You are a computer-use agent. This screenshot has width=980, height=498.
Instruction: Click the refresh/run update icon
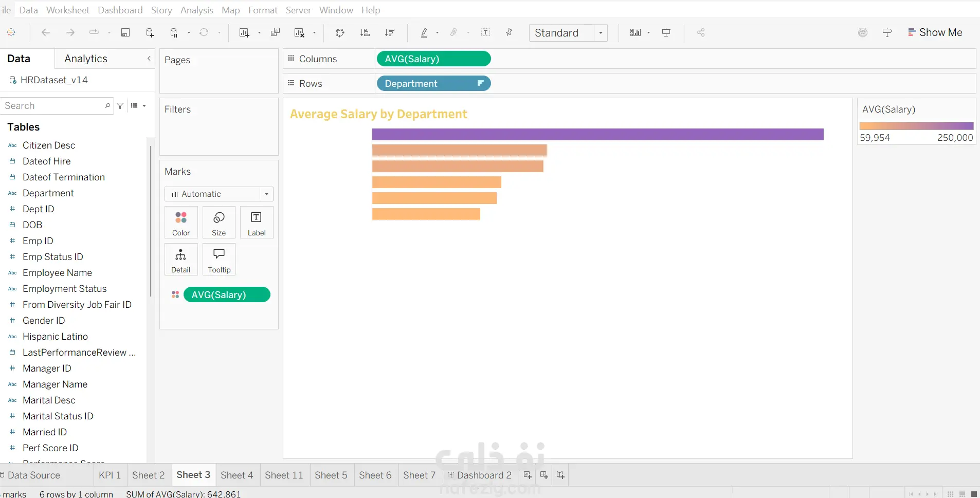coord(204,32)
